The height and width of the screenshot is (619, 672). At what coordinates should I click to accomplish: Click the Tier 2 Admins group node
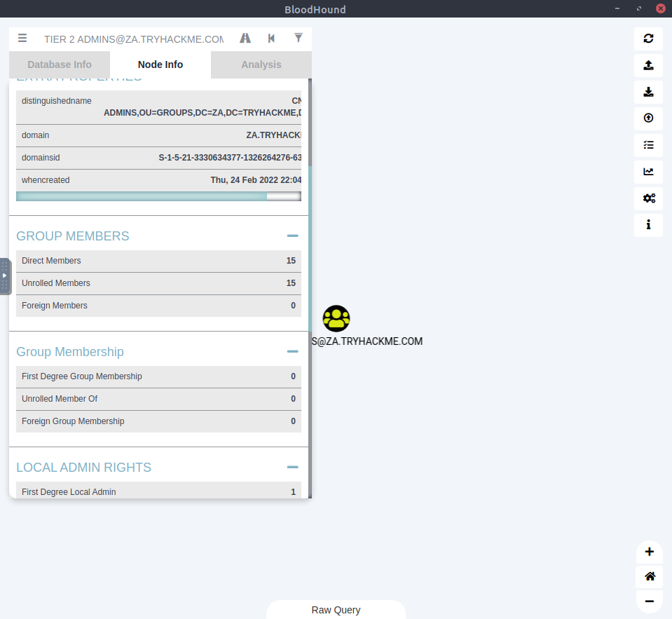(x=336, y=318)
